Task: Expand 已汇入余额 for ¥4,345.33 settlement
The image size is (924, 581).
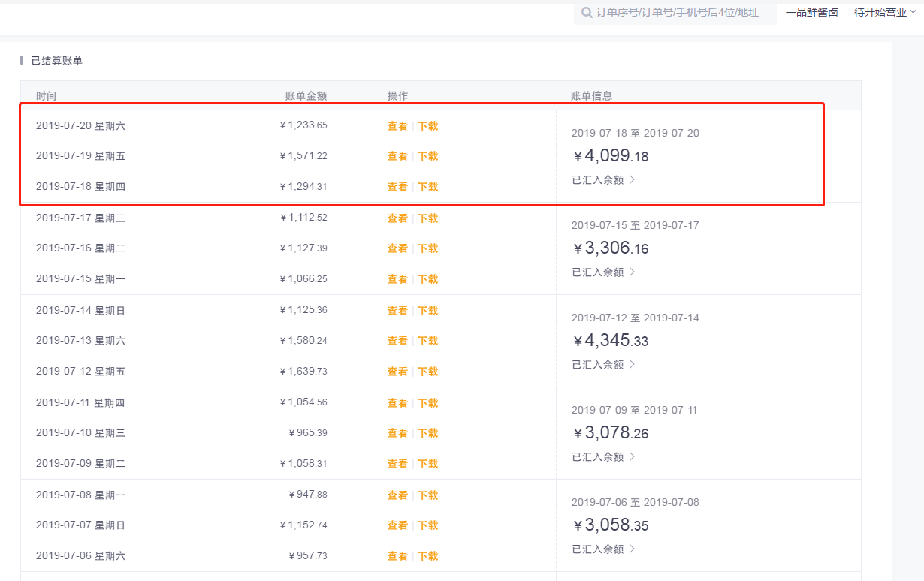Action: [x=604, y=365]
